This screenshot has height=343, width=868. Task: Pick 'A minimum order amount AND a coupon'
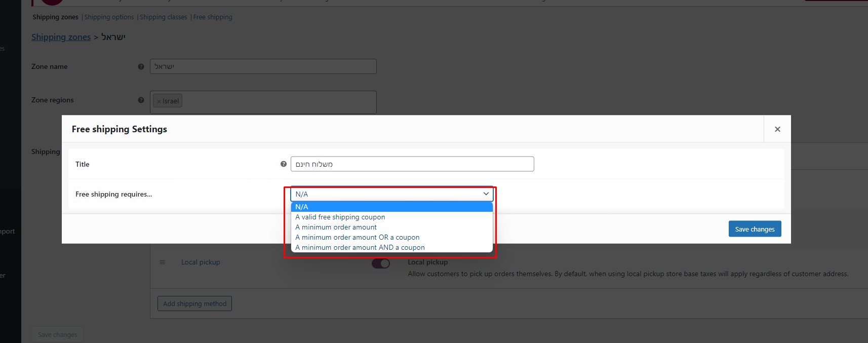click(360, 247)
